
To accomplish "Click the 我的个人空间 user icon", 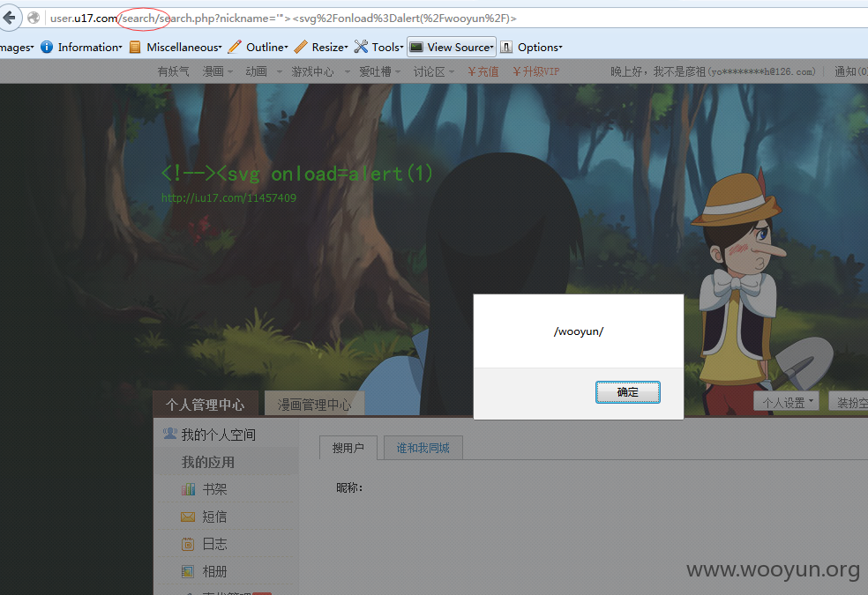I will (170, 434).
